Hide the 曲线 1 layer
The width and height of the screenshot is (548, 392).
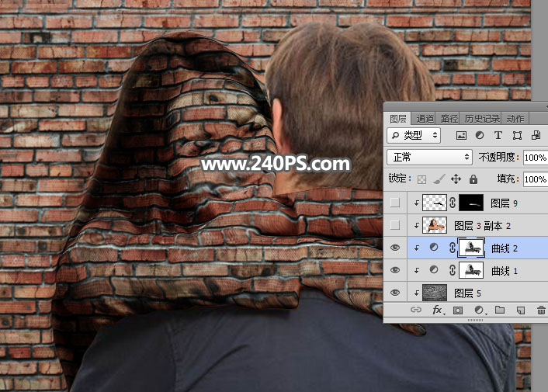[395, 270]
